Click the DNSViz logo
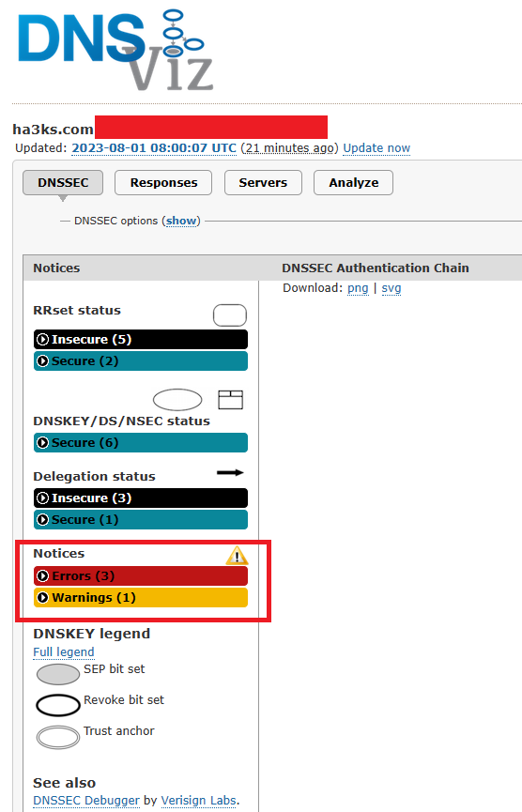The height and width of the screenshot is (812, 522). (x=115, y=51)
